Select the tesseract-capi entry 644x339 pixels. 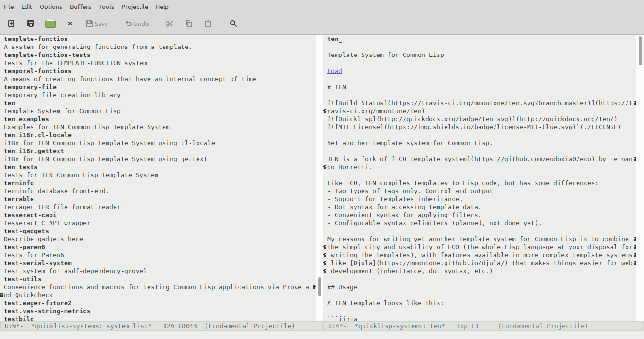(x=30, y=215)
